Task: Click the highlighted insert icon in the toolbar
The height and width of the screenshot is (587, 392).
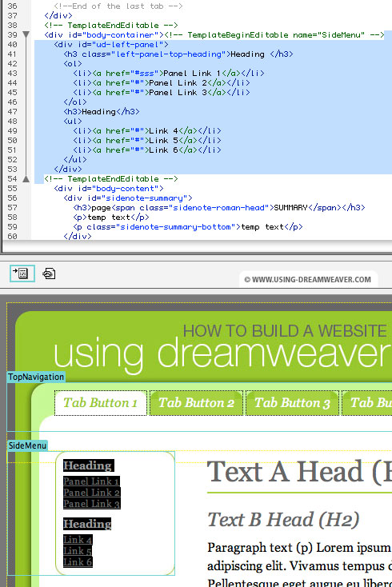Action: click(x=22, y=274)
